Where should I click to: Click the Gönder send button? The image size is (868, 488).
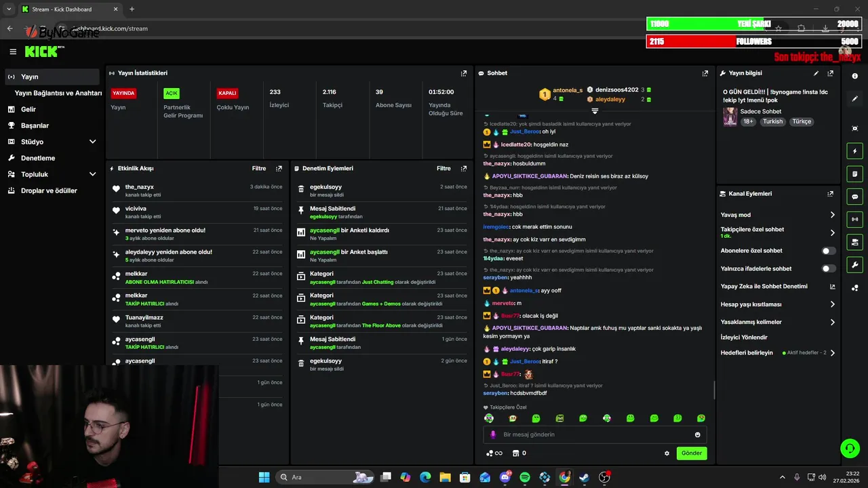click(692, 453)
